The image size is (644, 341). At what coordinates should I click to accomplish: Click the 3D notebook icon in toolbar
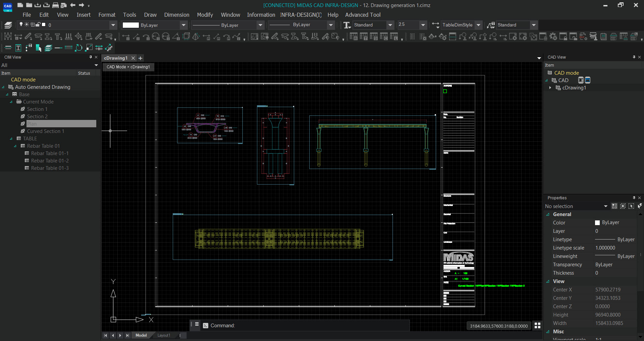603,37
